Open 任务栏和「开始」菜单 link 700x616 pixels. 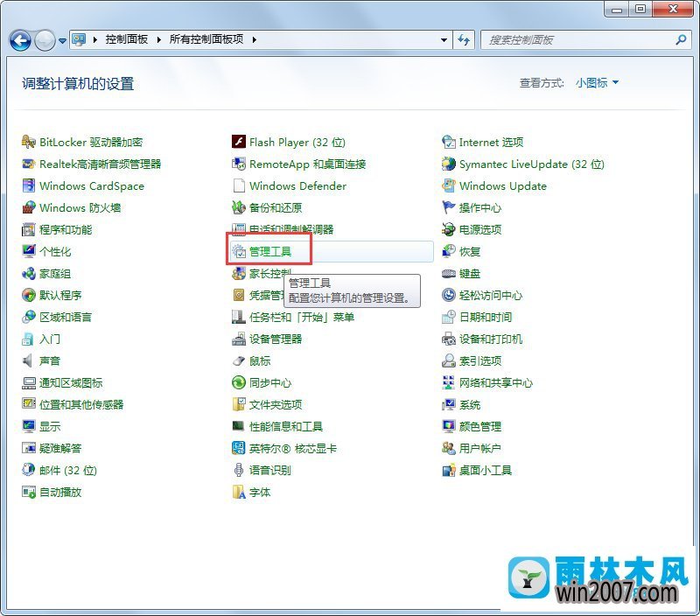[302, 317]
